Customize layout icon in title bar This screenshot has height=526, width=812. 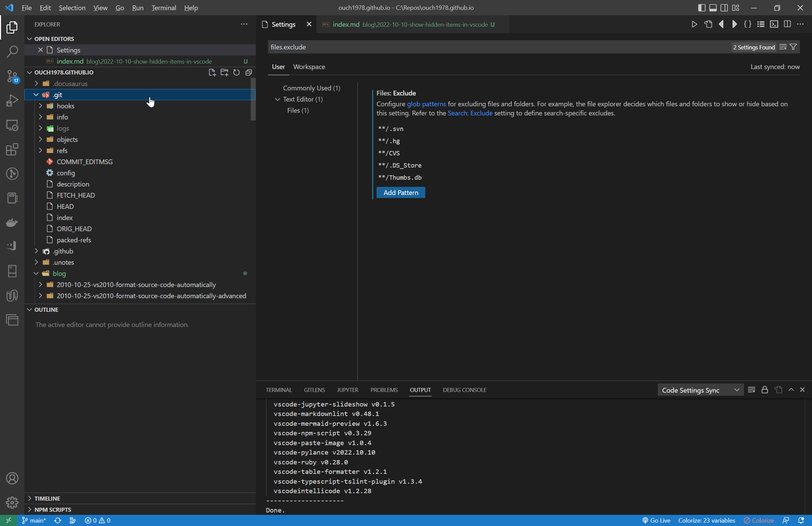736,8
